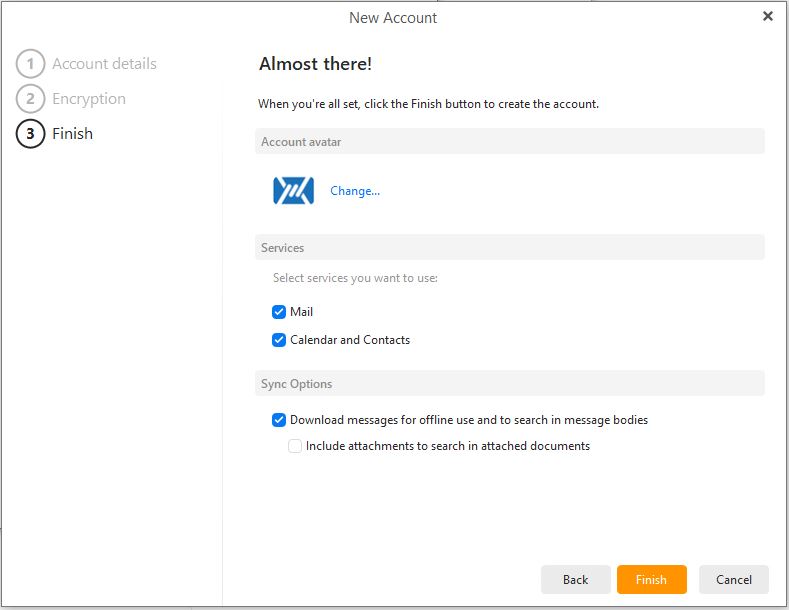Enable Include attachments to search checkbox
This screenshot has width=789, height=610.
(x=295, y=446)
